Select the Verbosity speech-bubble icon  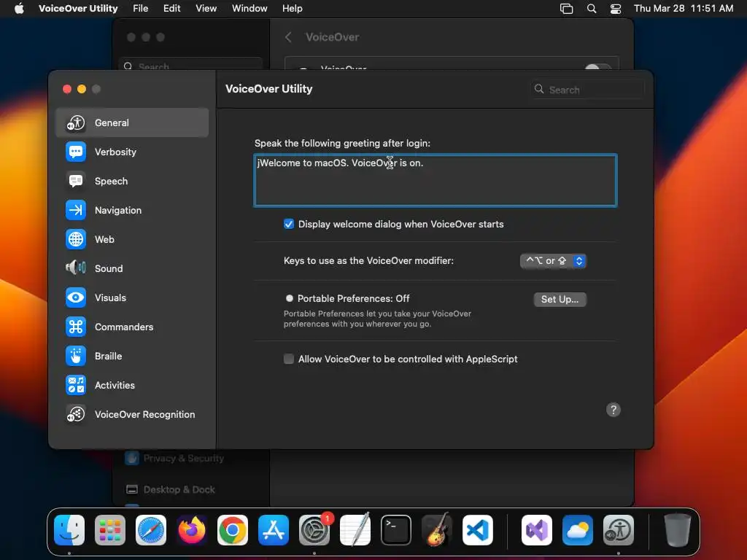pyautogui.click(x=76, y=152)
